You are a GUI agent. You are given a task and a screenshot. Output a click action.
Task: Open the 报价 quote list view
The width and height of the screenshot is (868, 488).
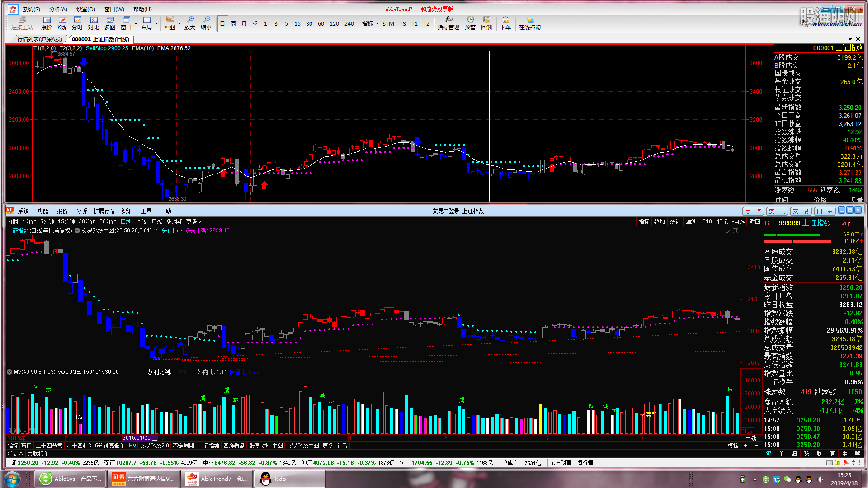47,23
